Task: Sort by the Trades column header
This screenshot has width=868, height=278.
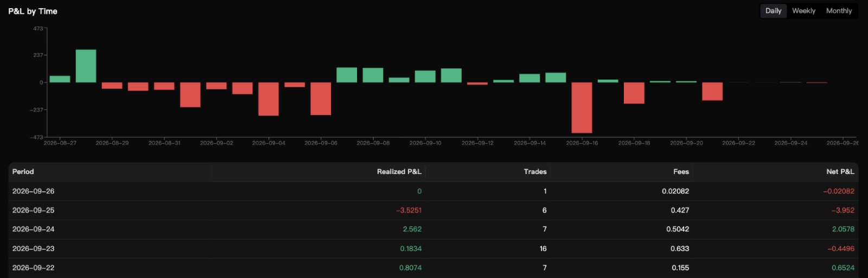Action: pos(535,172)
